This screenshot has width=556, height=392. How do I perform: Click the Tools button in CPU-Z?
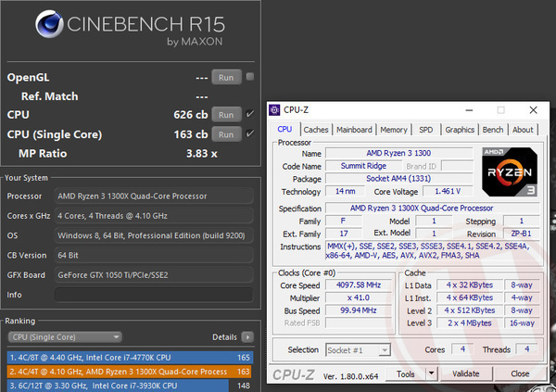point(406,373)
